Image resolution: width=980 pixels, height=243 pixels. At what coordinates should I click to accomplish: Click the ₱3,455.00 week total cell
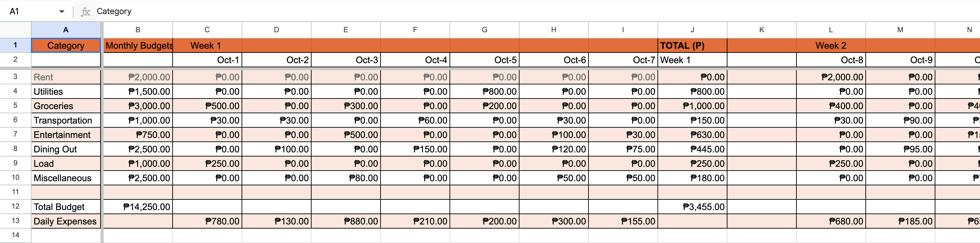692,207
